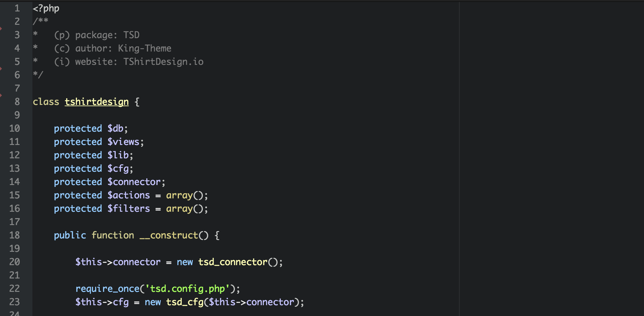Click the "__construct" method name
This screenshot has height=316, width=644.
click(169, 235)
